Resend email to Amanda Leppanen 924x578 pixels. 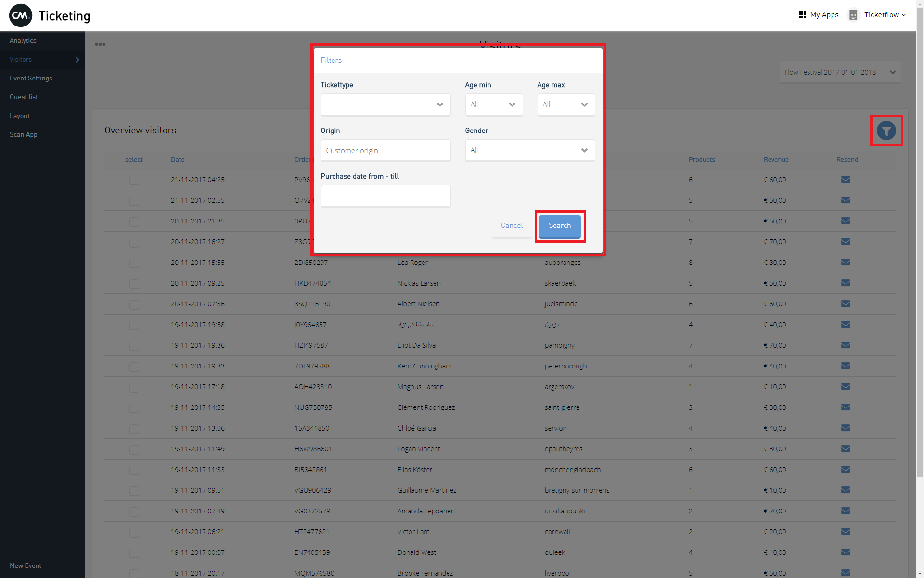[846, 511]
